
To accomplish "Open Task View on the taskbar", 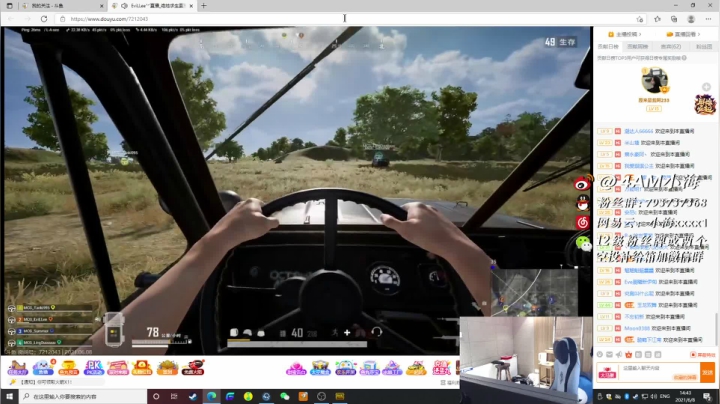I will pos(174,396).
